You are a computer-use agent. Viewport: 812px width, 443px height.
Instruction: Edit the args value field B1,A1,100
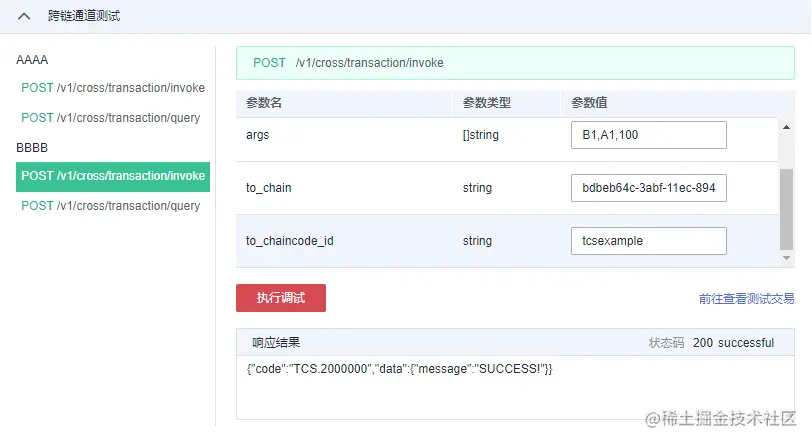[x=648, y=135]
